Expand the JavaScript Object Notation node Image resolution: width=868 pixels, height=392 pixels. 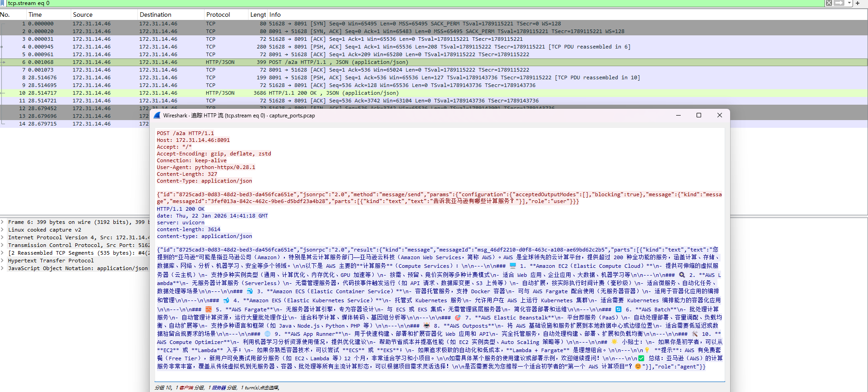[3, 268]
